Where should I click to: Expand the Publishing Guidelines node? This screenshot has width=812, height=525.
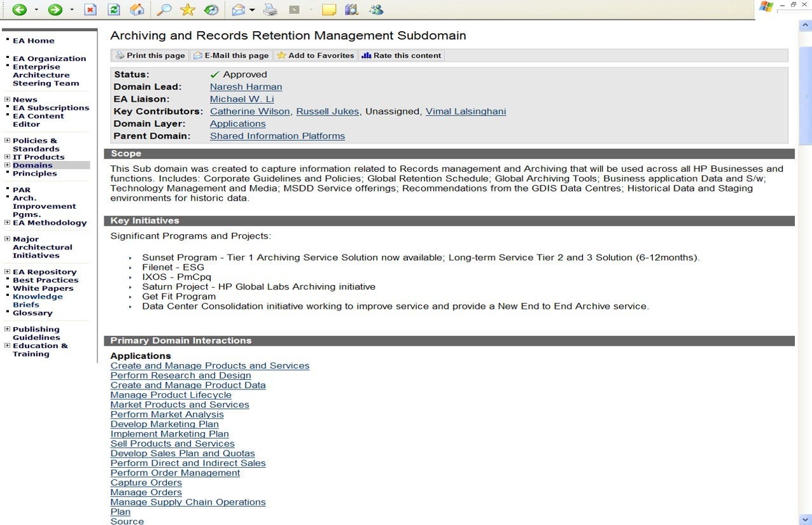[x=7, y=329]
